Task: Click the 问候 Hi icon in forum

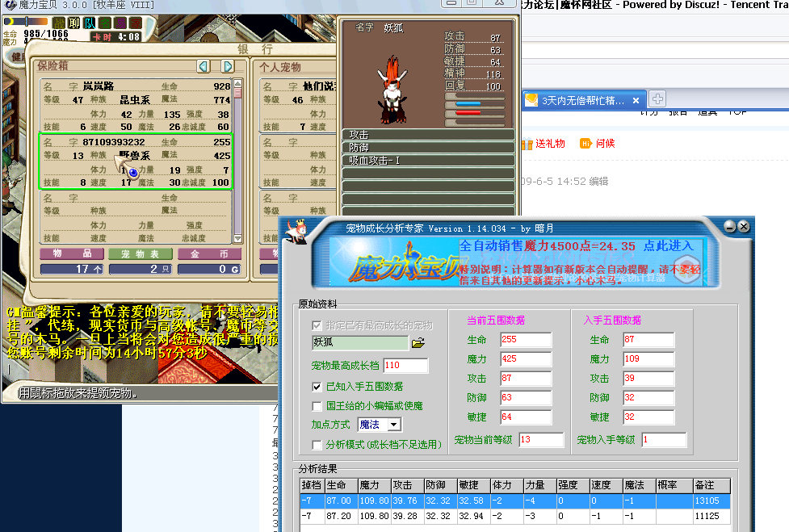Action: pyautogui.click(x=585, y=144)
